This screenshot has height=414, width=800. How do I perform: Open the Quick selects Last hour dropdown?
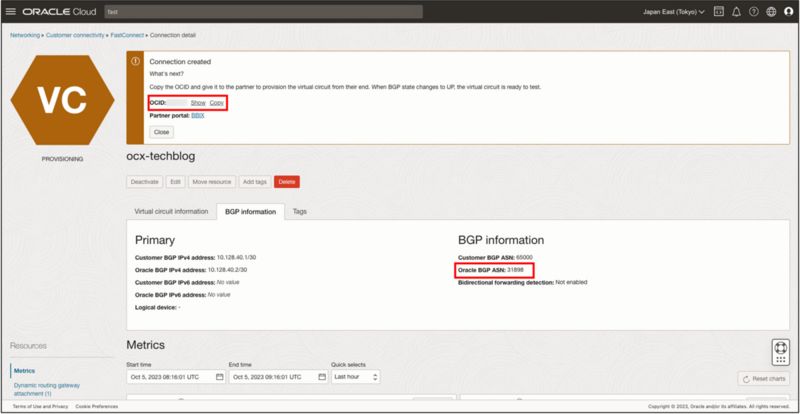pyautogui.click(x=356, y=377)
